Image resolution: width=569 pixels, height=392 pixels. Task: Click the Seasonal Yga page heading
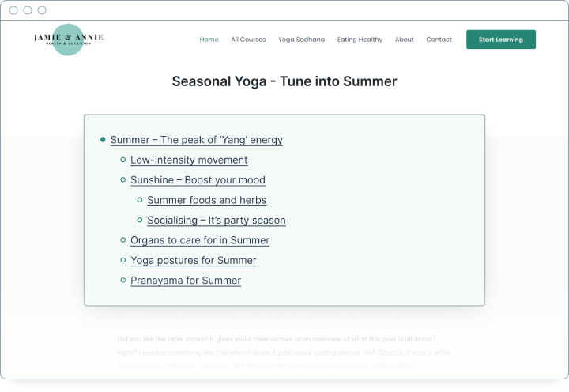point(284,81)
